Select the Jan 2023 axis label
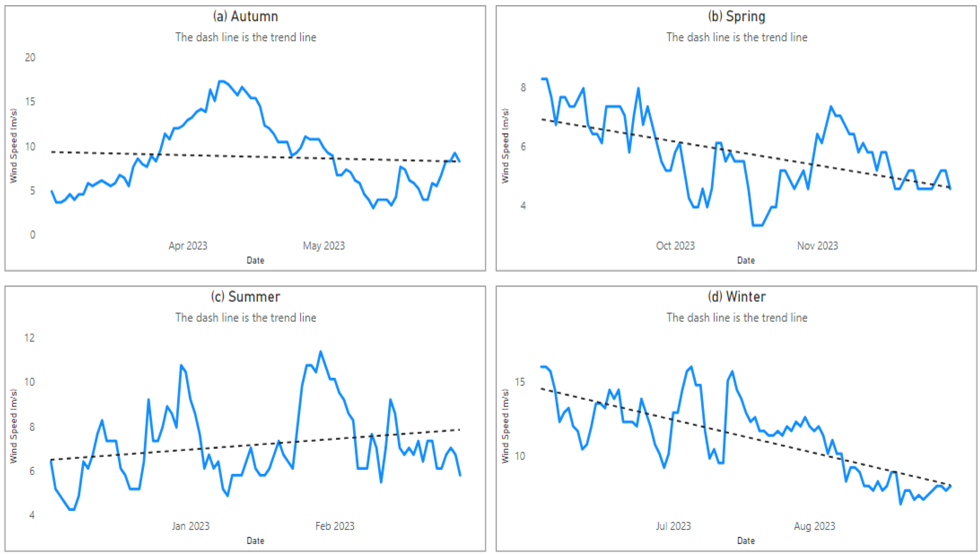The height and width of the screenshot is (555, 980). [190, 526]
